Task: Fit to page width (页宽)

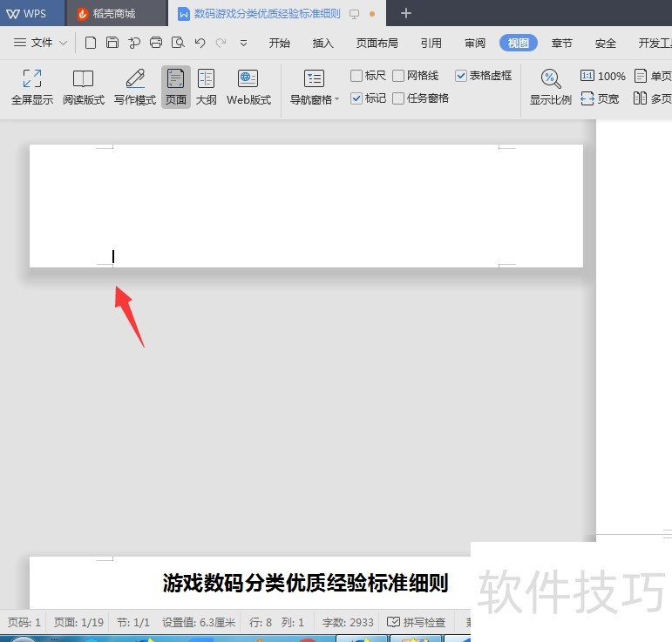Action: (x=600, y=99)
